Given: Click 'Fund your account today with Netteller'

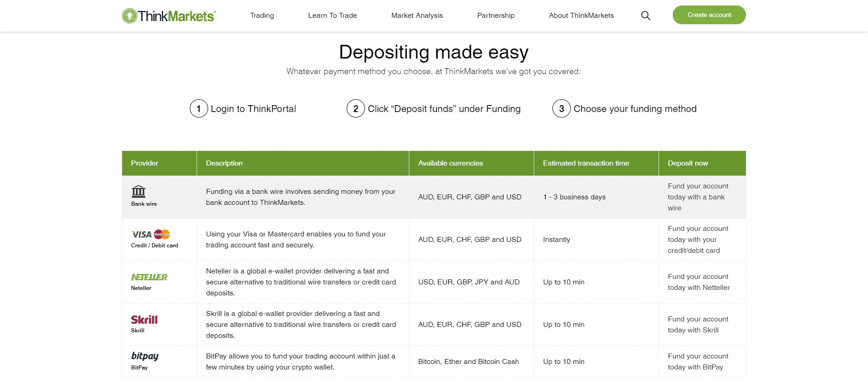Looking at the screenshot, I should coord(699,282).
